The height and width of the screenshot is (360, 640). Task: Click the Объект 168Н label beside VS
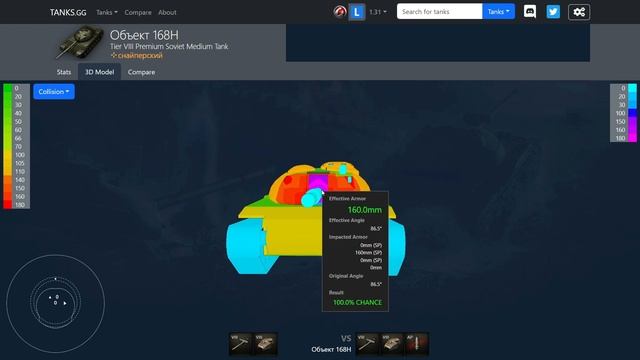(331, 349)
